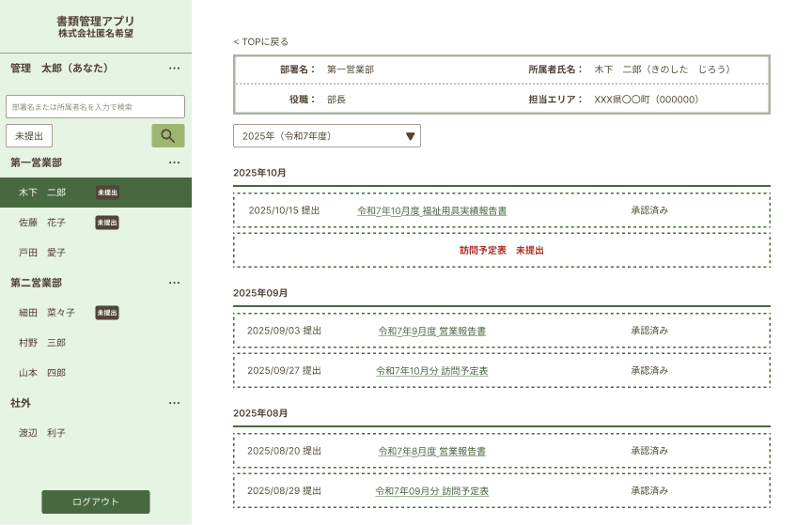The height and width of the screenshot is (525, 812).
Task: Select 渡辺 利子 under 社外
Action: tap(43, 433)
